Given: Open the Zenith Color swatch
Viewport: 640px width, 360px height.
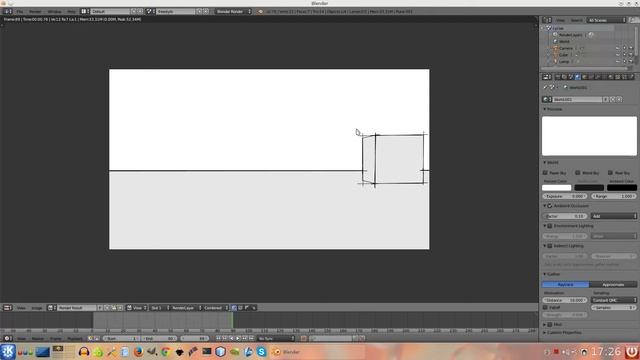Looking at the screenshot, I should coord(589,188).
